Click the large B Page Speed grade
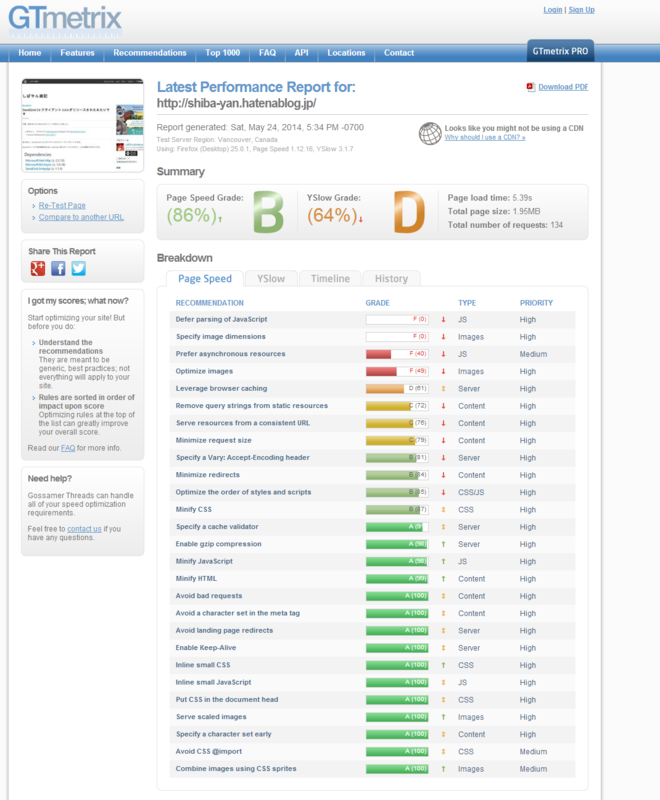Screen dimensions: 660x800 tap(269, 212)
